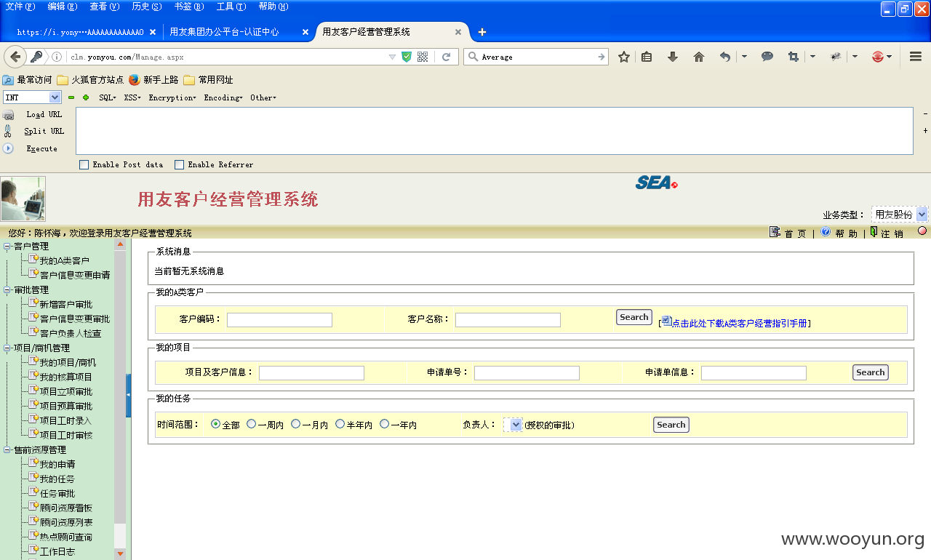Open the 火狐官方站点 bookmark

coord(90,80)
